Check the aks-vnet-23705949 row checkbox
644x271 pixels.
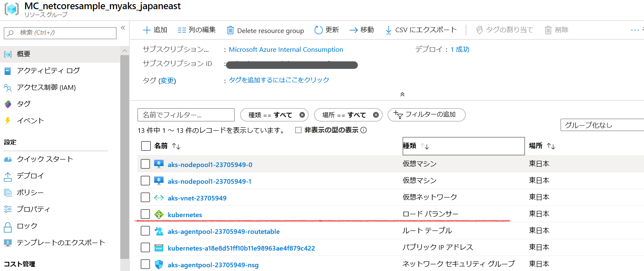[x=145, y=198]
